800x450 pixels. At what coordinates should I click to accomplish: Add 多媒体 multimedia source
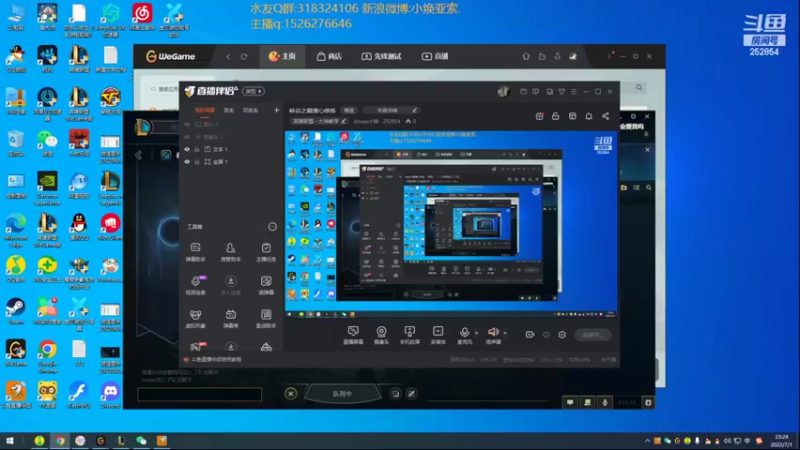[x=438, y=335]
